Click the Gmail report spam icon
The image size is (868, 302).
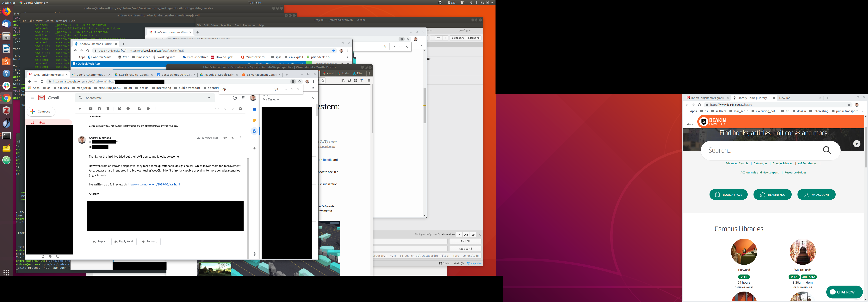[99, 109]
